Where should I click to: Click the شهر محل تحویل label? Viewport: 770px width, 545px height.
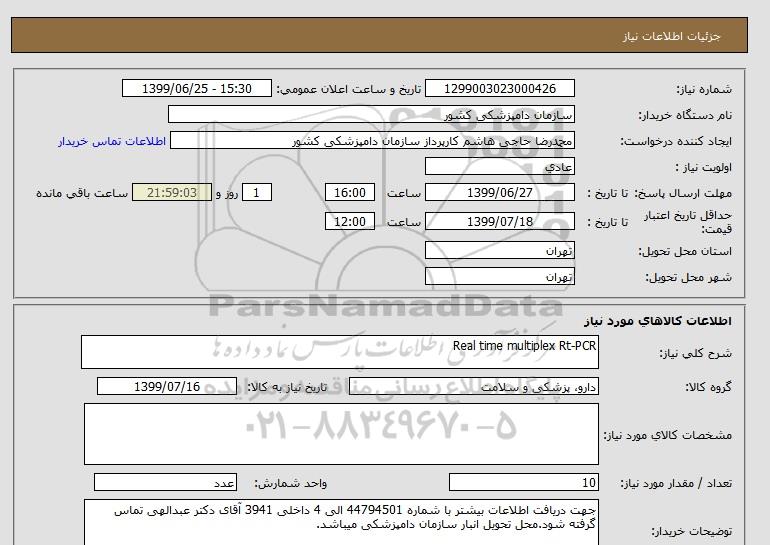coord(688,277)
